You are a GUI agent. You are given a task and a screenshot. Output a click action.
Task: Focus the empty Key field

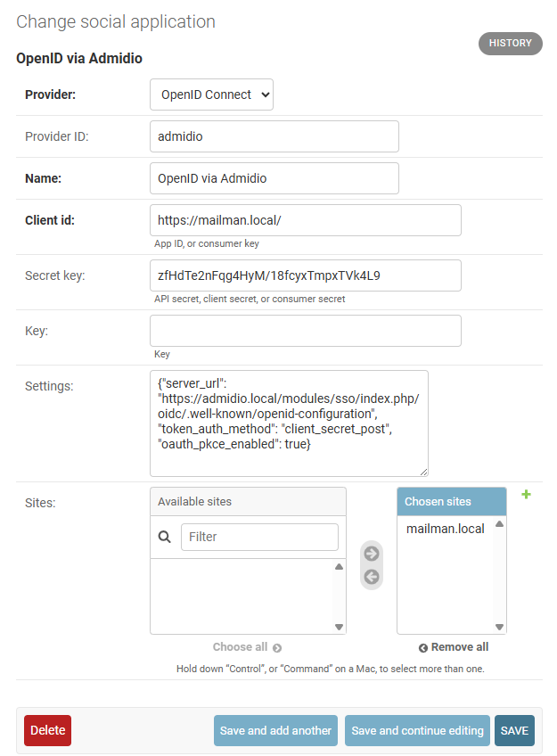pos(305,330)
